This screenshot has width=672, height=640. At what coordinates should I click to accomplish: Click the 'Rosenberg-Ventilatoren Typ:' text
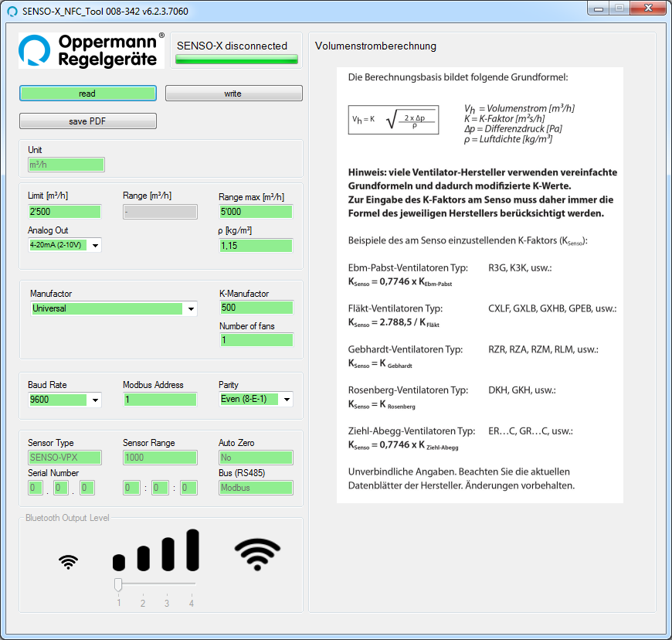point(408,390)
